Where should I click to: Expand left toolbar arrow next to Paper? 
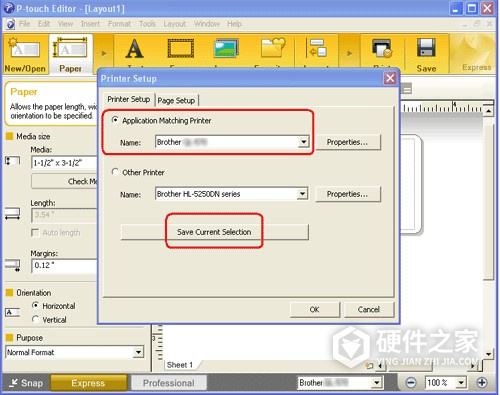(x=104, y=53)
